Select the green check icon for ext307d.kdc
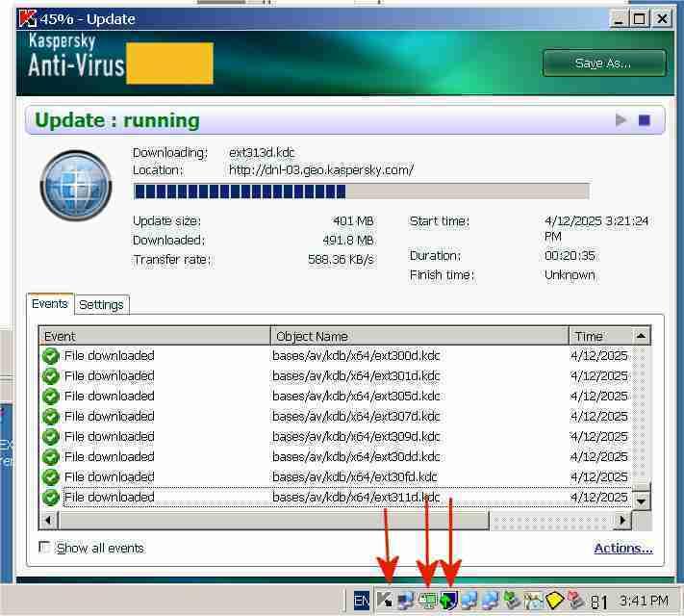 pyautogui.click(x=51, y=416)
